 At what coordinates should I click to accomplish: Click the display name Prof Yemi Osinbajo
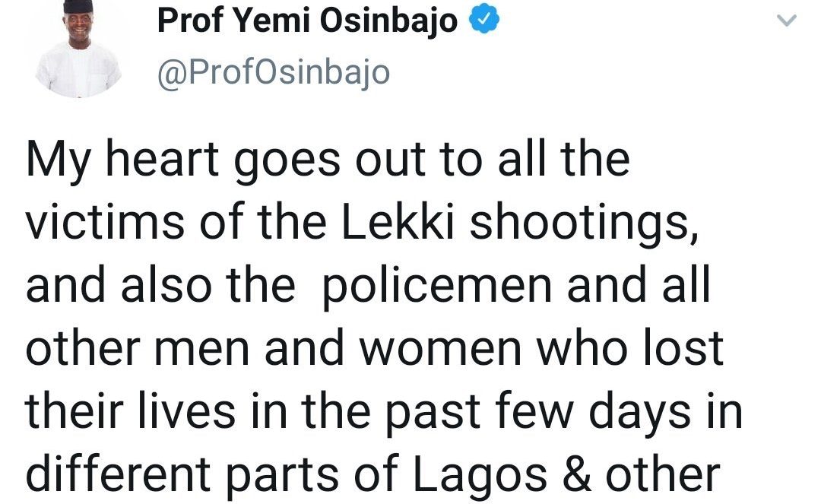pyautogui.click(x=307, y=22)
